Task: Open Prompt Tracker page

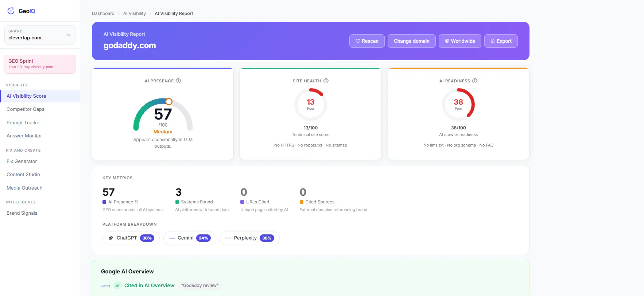Action: (x=24, y=123)
